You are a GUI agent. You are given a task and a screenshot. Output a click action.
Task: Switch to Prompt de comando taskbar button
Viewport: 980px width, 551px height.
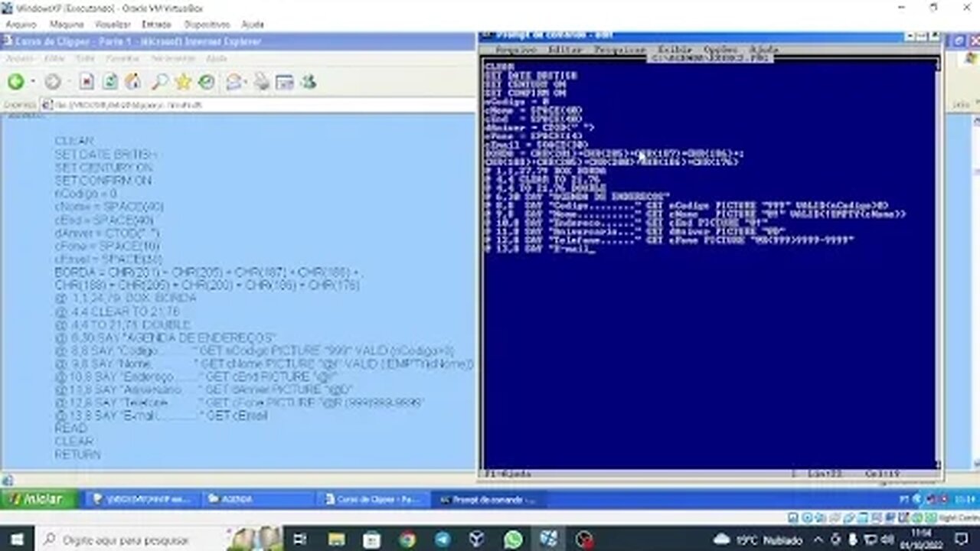click(487, 500)
